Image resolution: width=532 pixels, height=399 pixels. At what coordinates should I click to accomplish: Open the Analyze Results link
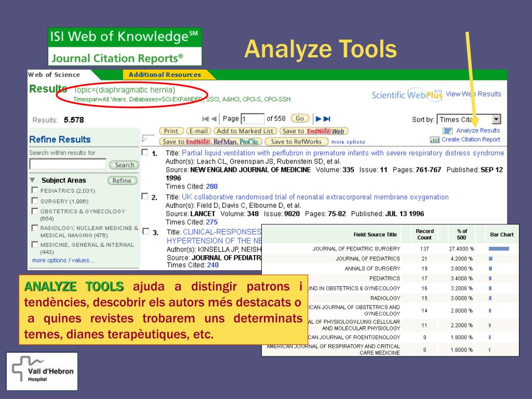tap(478, 130)
